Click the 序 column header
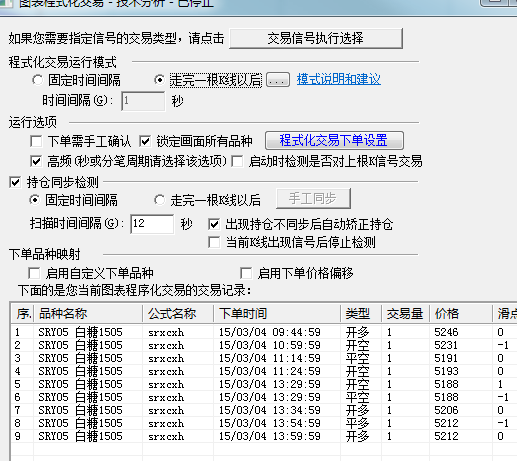Viewport: 517px width, 461px height. click(x=22, y=314)
